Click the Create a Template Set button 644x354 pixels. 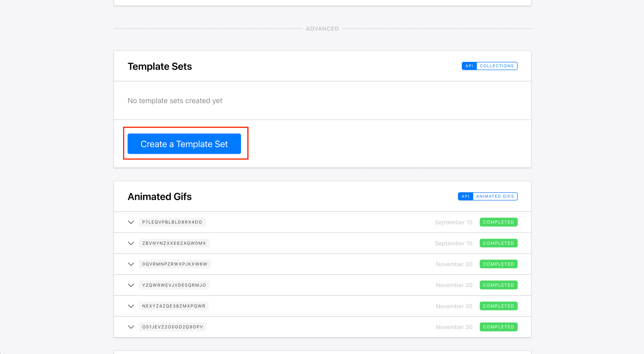(x=184, y=144)
